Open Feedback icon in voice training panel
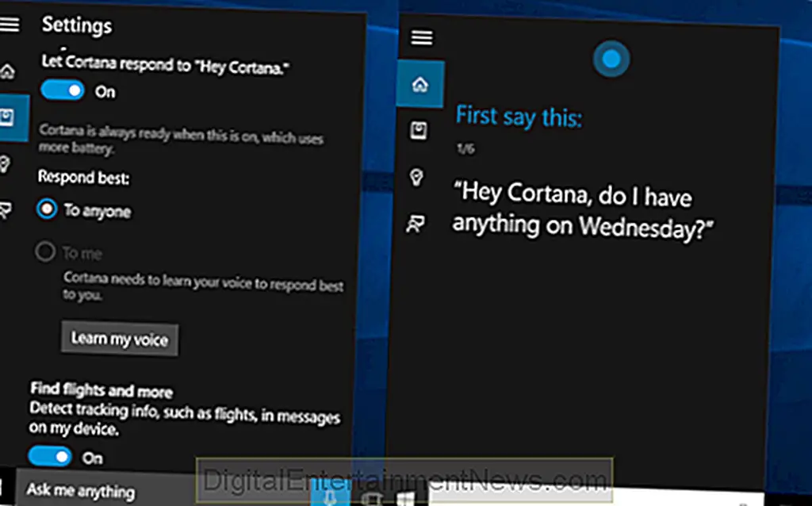 (416, 224)
